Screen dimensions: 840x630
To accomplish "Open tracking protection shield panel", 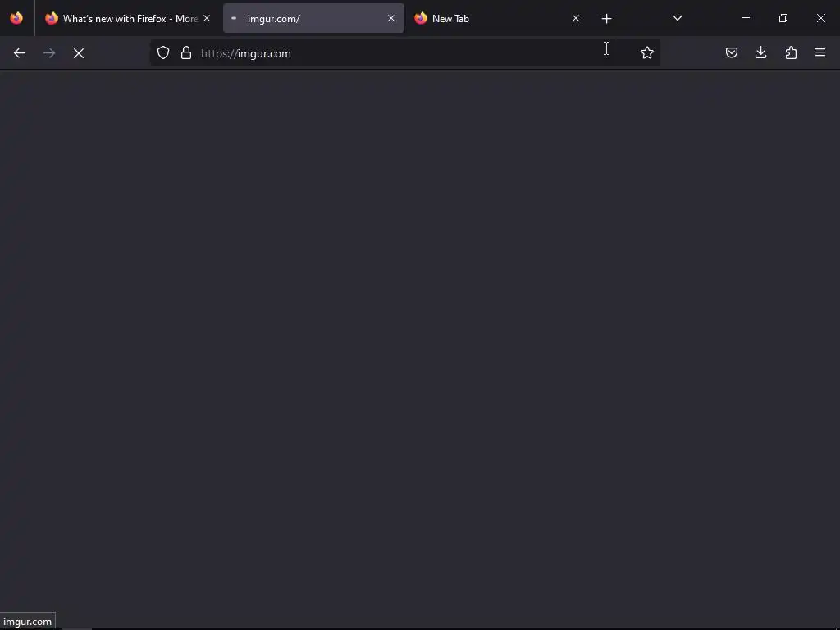I will (x=163, y=52).
